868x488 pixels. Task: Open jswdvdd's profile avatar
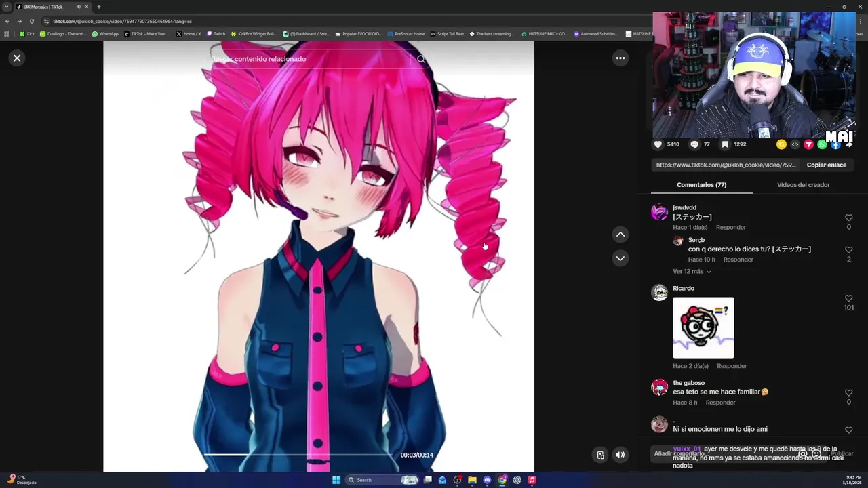click(x=659, y=212)
